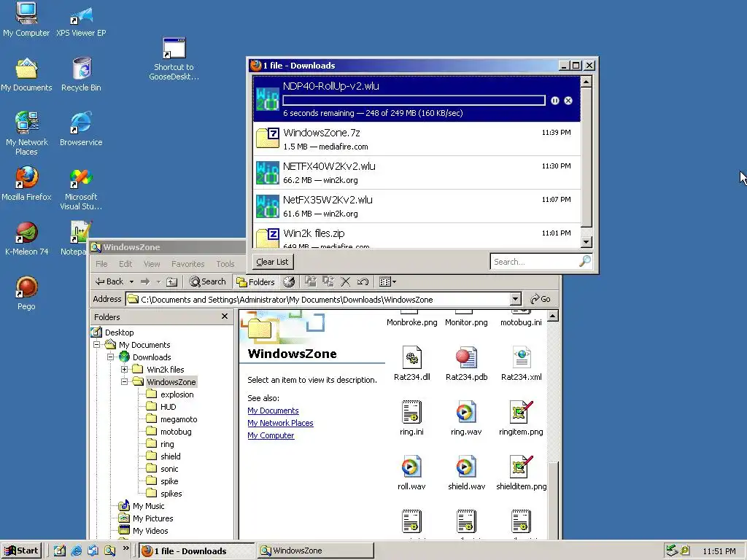Select the Mozilla Firefox desktop shortcut
The width and height of the screenshot is (747, 560).
(26, 183)
